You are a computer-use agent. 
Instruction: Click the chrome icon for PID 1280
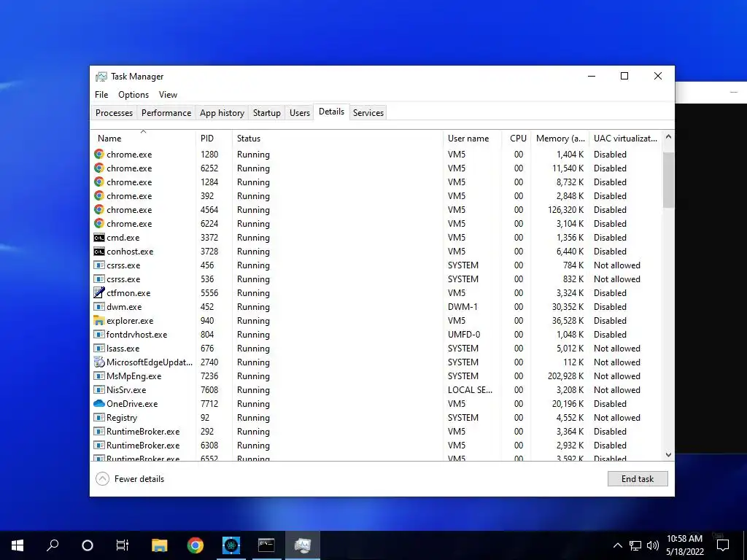coord(99,155)
